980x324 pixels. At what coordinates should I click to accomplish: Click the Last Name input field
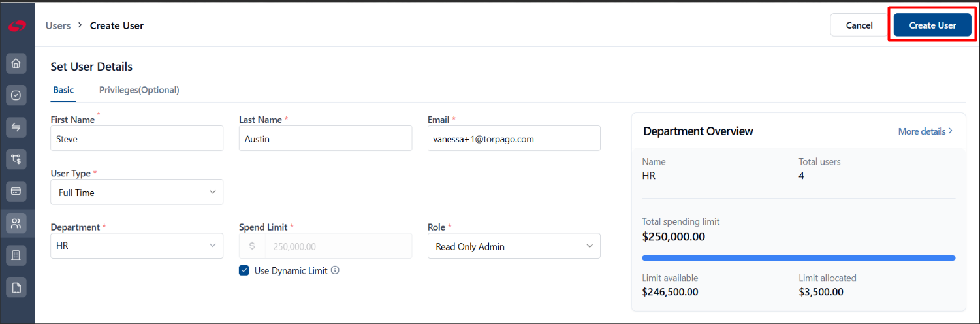325,138
